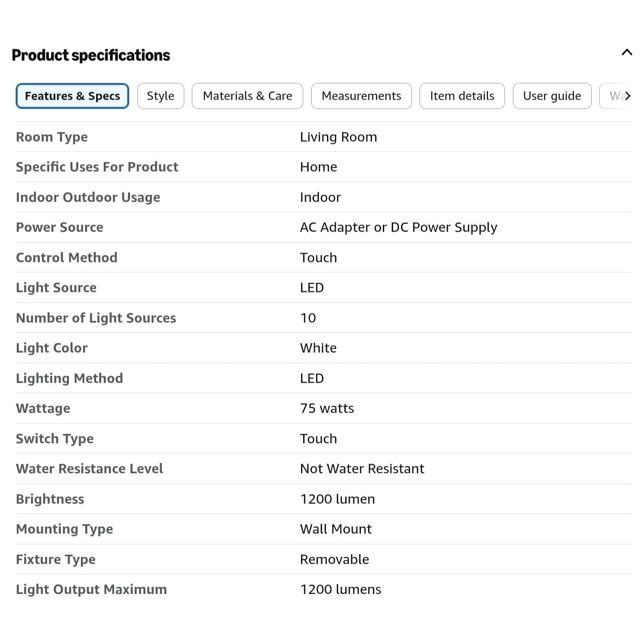Click the Power Source label

(59, 227)
